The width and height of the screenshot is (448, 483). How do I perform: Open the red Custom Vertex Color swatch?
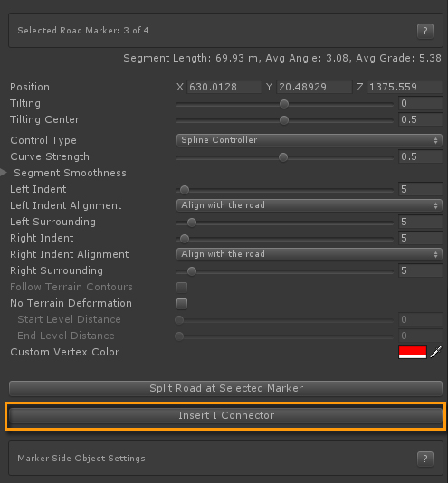pos(413,352)
